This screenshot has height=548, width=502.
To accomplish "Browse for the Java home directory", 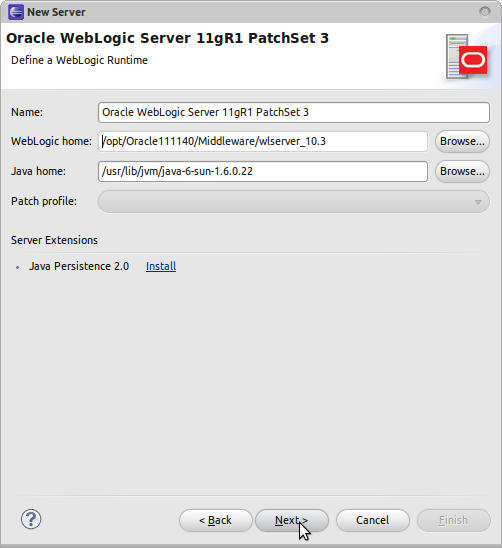I will (x=462, y=172).
